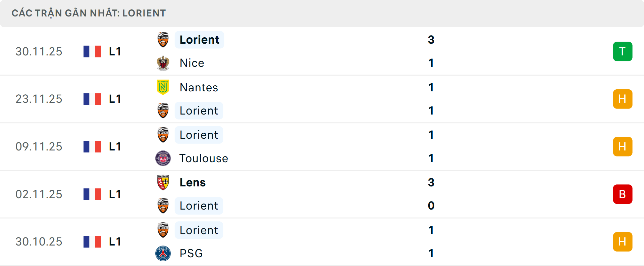This screenshot has height=266, width=644.
Task: Click the Lorient crest in the PSG match row
Action: tap(163, 230)
